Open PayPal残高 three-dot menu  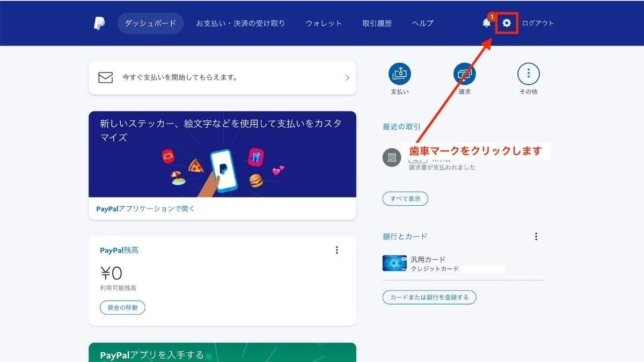tap(337, 250)
